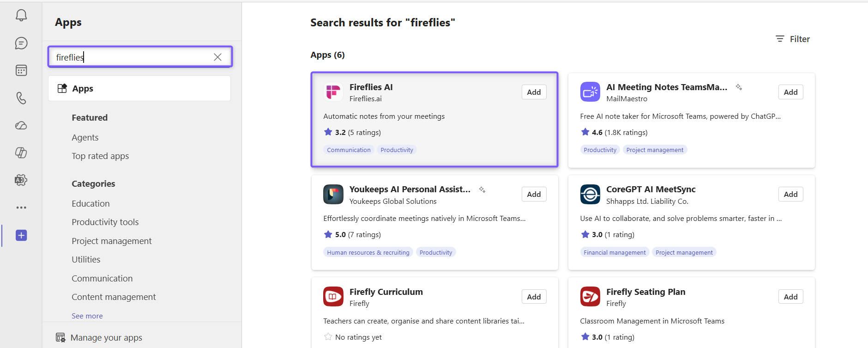Clear the fireflies search text

[x=217, y=57]
